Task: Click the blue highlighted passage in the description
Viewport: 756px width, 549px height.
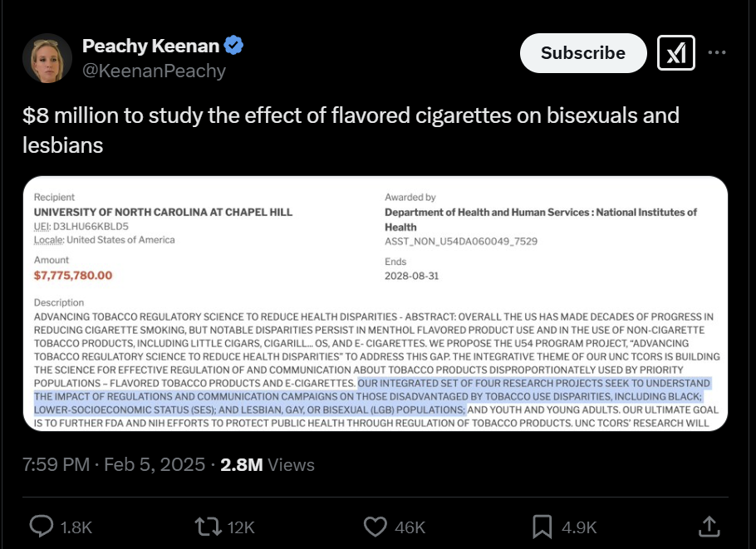Action: tap(372, 396)
